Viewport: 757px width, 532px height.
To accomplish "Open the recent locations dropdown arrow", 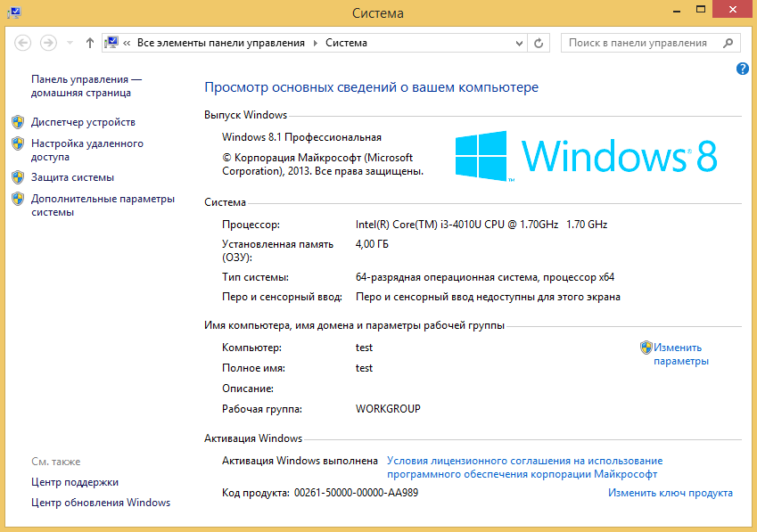I will (70, 43).
